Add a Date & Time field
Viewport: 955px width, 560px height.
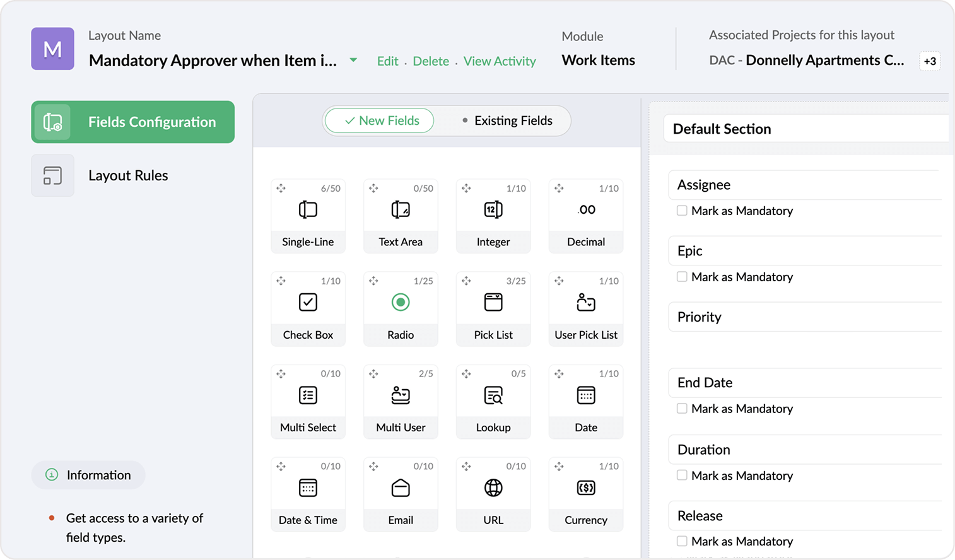308,487
